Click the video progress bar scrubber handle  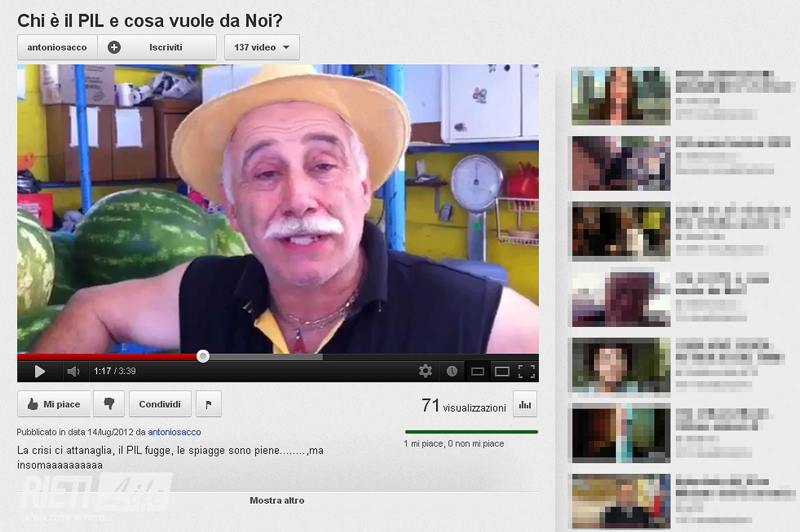click(203, 356)
